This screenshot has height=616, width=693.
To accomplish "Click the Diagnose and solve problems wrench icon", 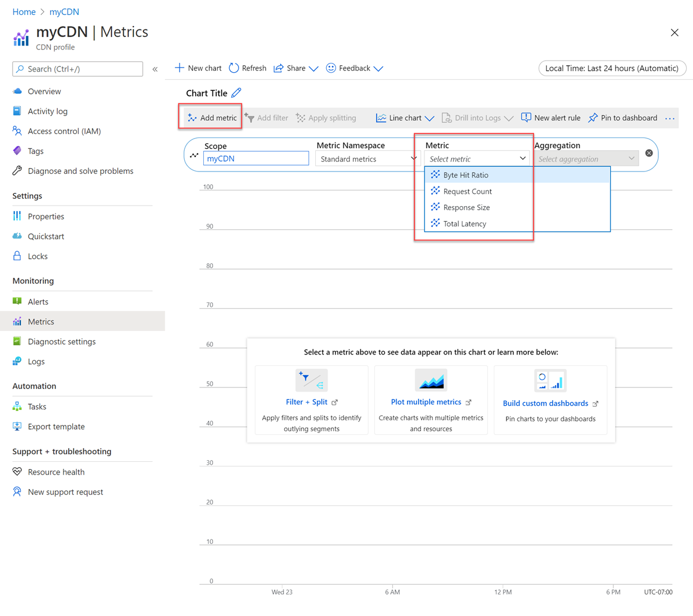I will pyautogui.click(x=17, y=171).
